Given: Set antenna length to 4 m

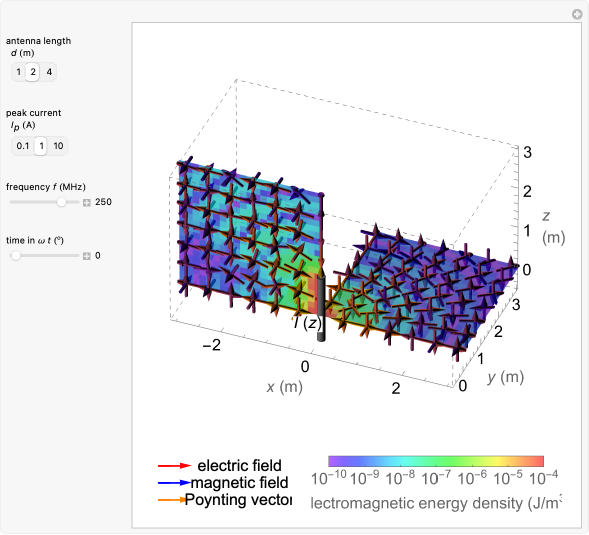Looking at the screenshot, I should 49,72.
